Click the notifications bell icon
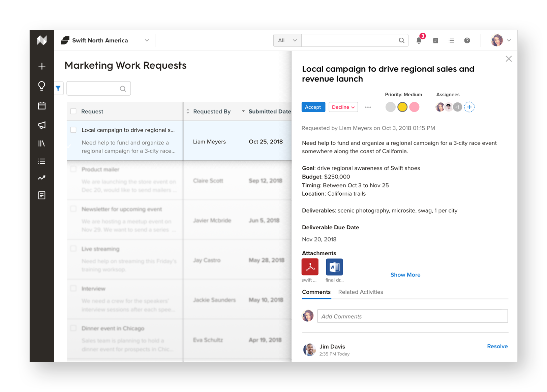Image resolution: width=547 pixels, height=392 pixels. [x=419, y=41]
